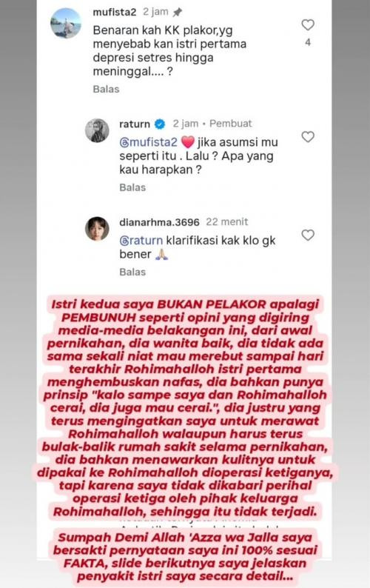Open the dianarhma.3696 username link

159,222
